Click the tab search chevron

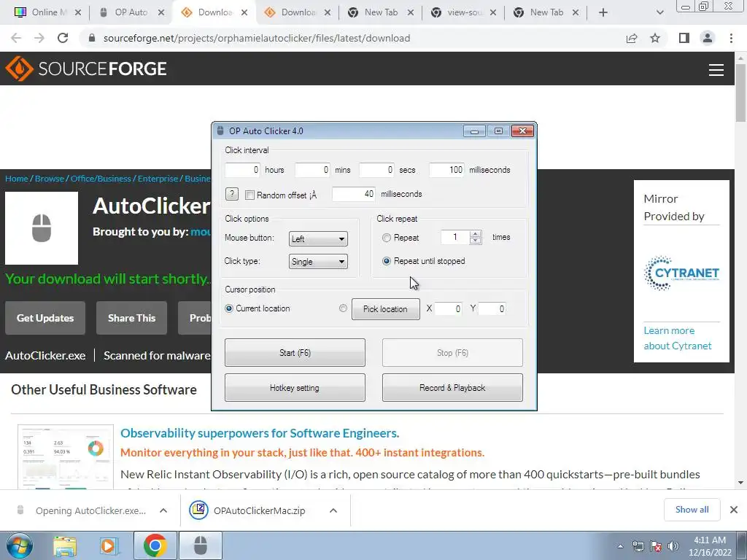coord(659,12)
